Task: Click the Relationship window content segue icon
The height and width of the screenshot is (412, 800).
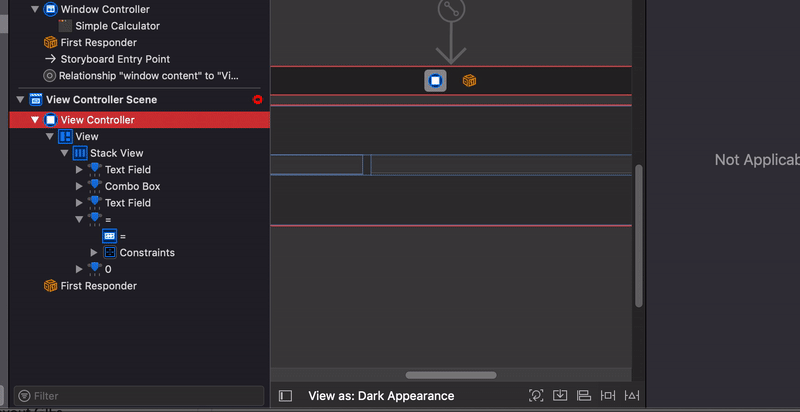Action: tap(49, 76)
